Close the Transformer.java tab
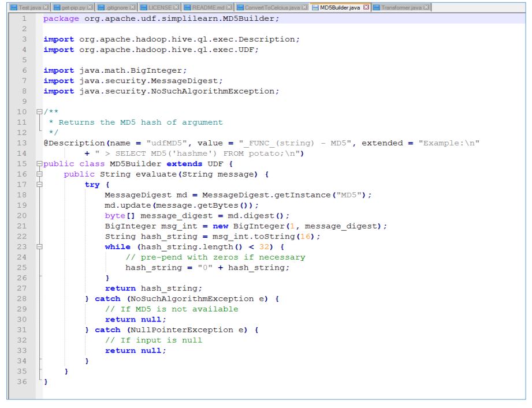532x408 pixels. pos(426,7)
